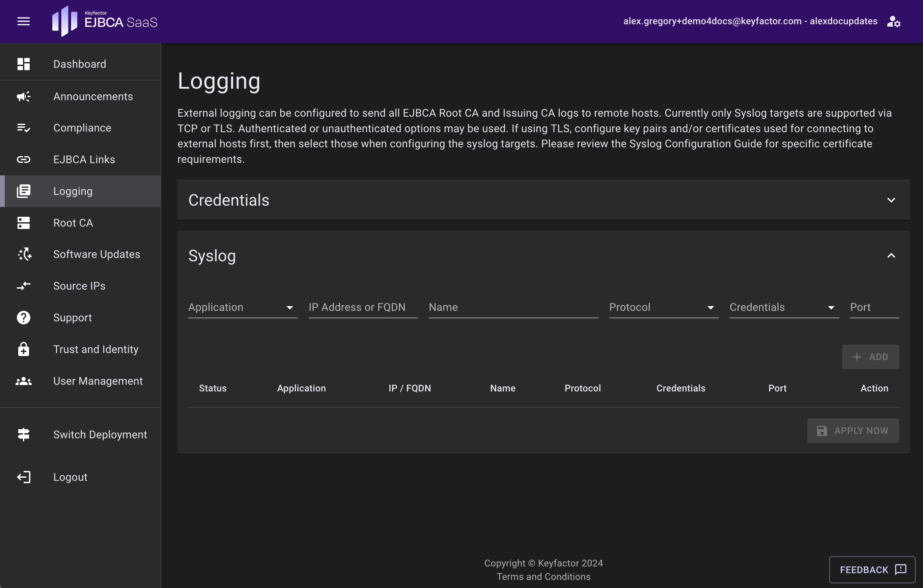Screen dimensions: 923x588
Task: Open the Application dropdown
Action: tap(243, 307)
